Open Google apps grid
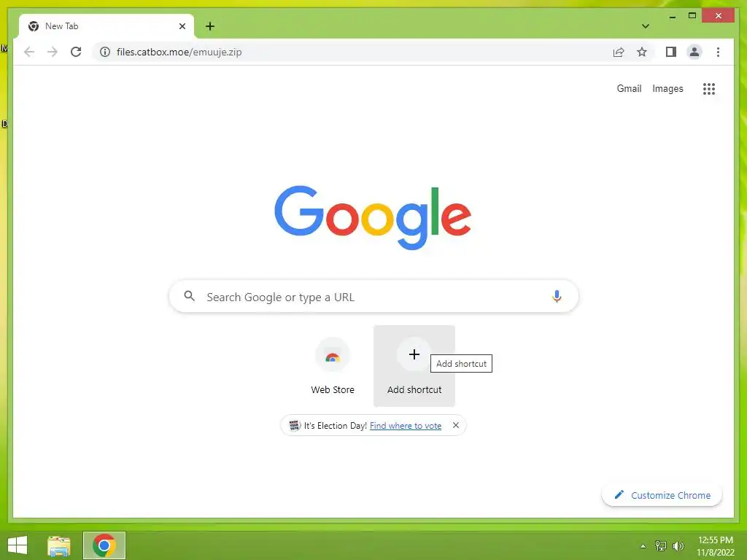Image resolution: width=747 pixels, height=560 pixels. [x=709, y=88]
